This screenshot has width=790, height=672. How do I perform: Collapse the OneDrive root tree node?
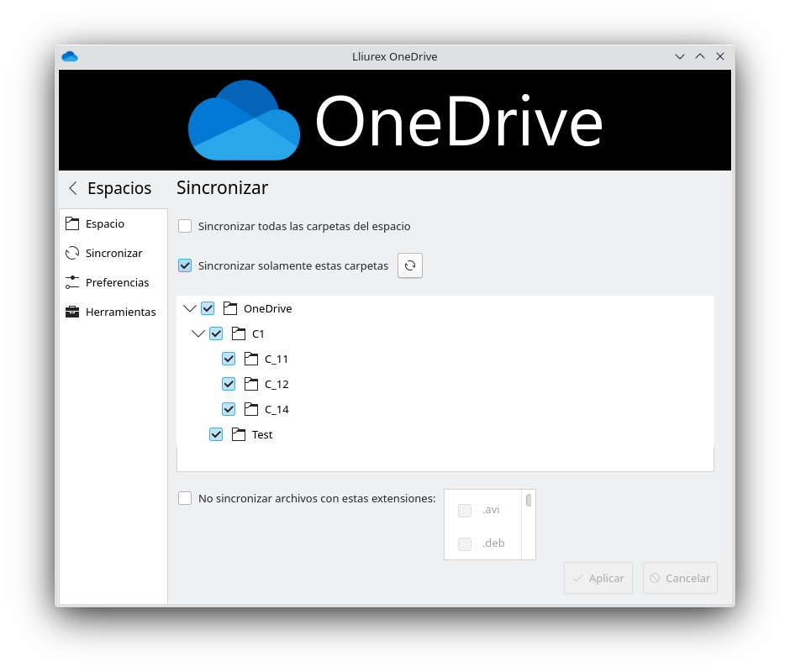[189, 309]
